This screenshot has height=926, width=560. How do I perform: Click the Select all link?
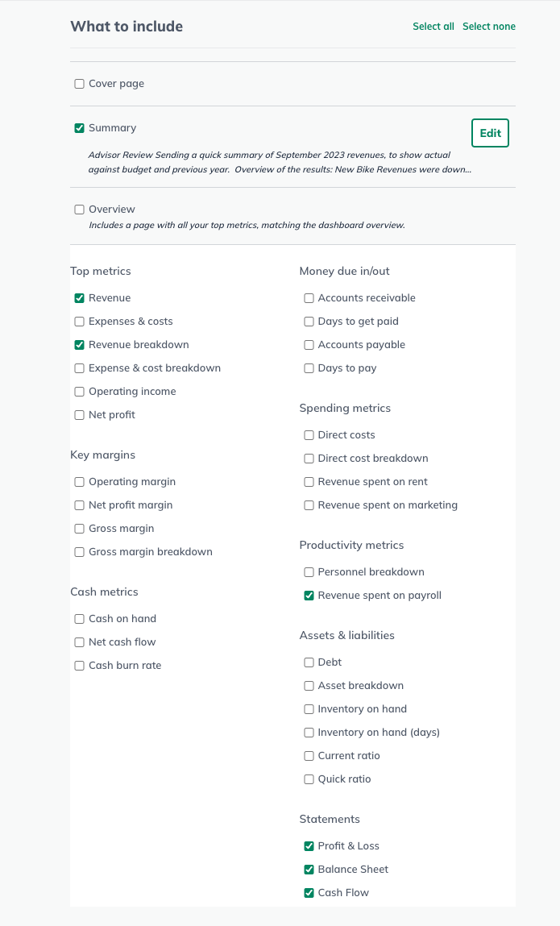tap(433, 26)
